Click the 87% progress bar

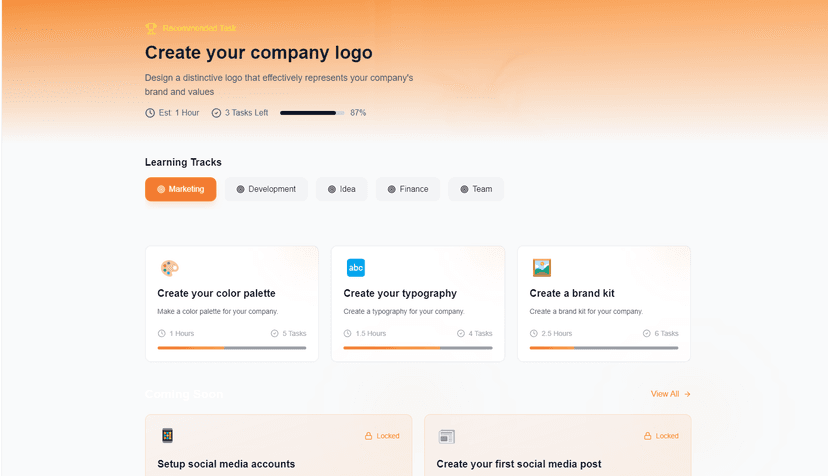tap(312, 113)
